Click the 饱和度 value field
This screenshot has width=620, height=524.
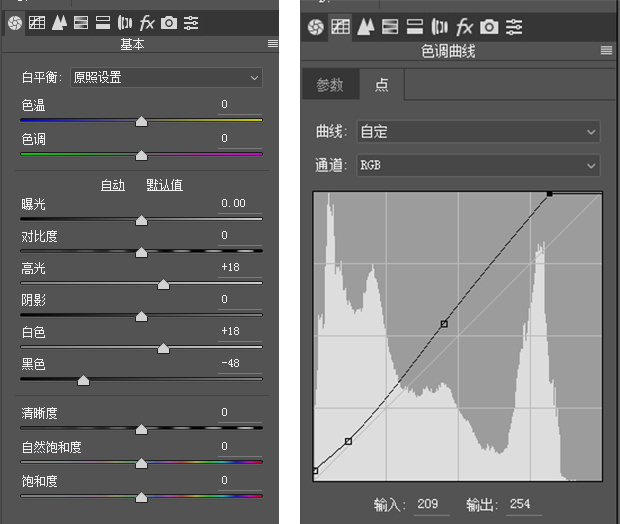(x=240, y=481)
